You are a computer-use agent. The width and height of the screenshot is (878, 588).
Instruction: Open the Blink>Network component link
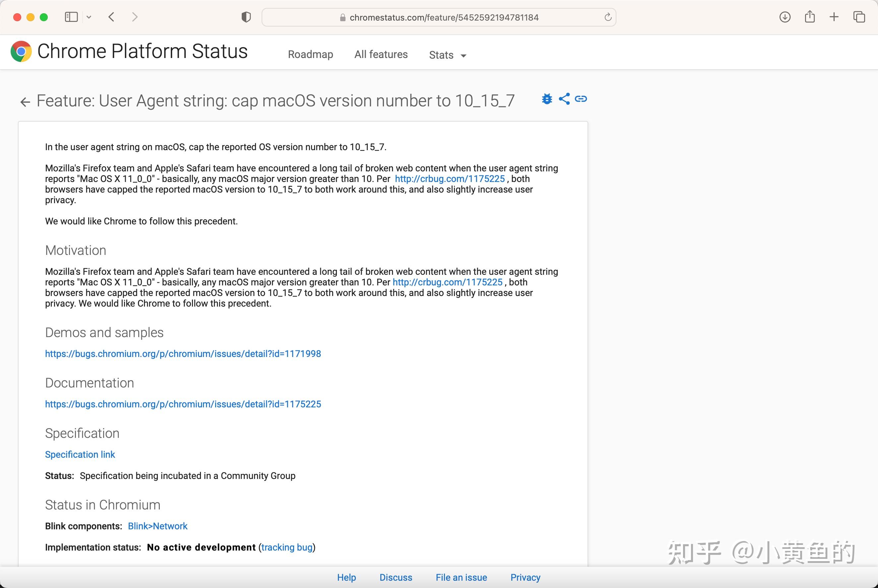pyautogui.click(x=157, y=526)
